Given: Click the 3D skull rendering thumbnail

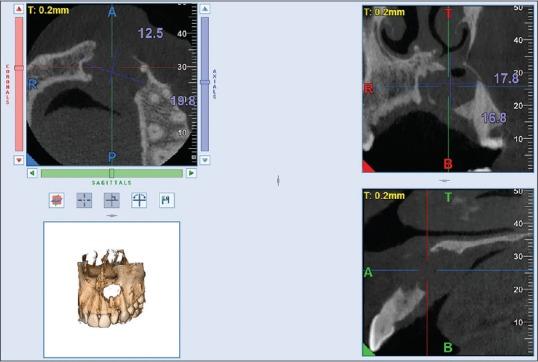Looking at the screenshot, I should click(x=112, y=289).
